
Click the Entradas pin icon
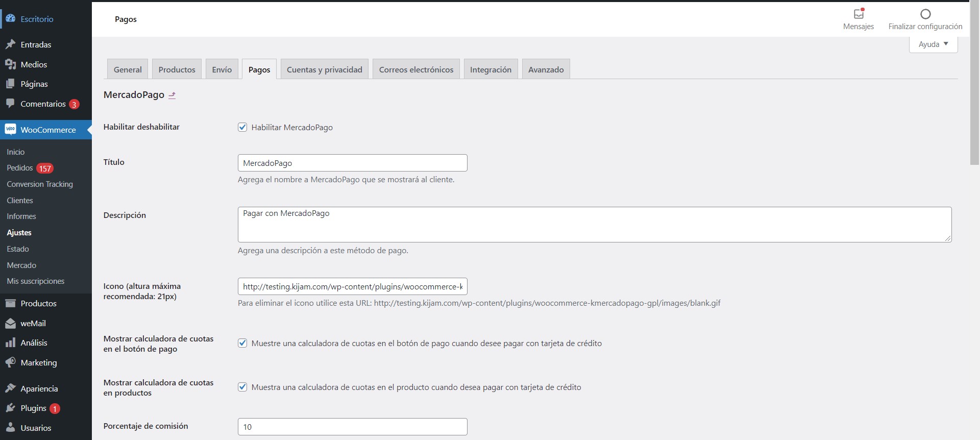click(10, 44)
